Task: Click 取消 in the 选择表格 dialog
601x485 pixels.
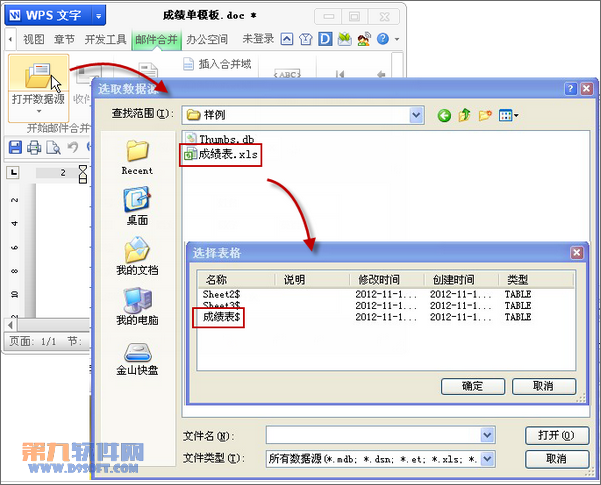Action: (x=544, y=386)
